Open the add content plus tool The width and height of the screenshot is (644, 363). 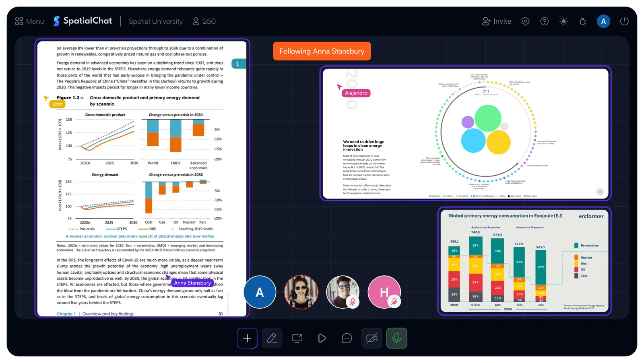coord(247,338)
